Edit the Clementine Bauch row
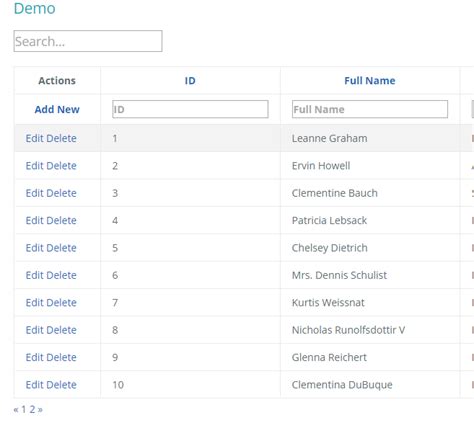The image size is (474, 428). click(x=35, y=193)
